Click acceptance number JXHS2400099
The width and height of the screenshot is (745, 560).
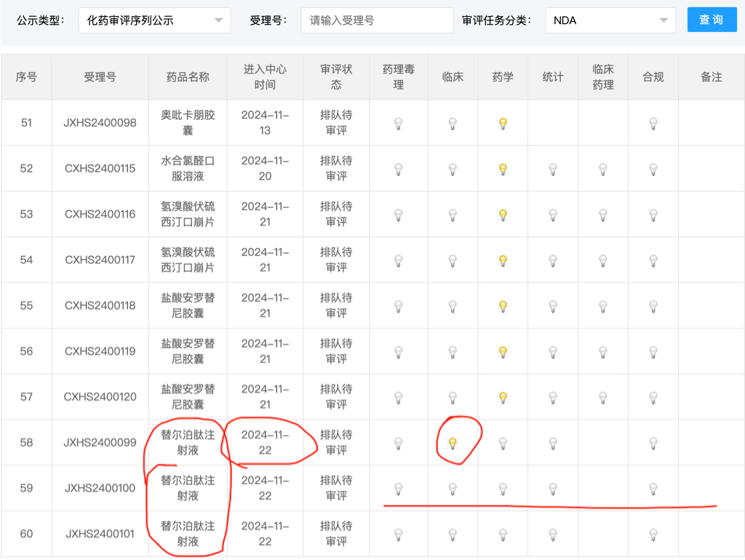(100, 442)
